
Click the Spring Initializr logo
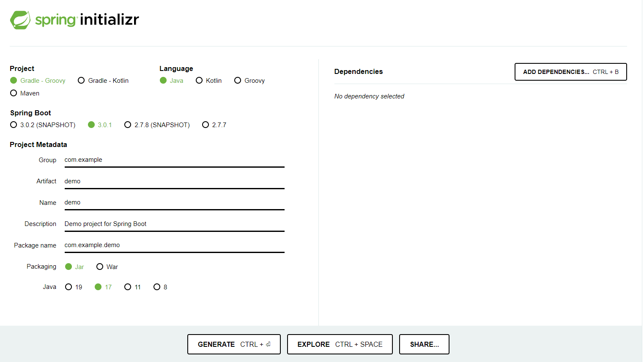[x=74, y=20]
